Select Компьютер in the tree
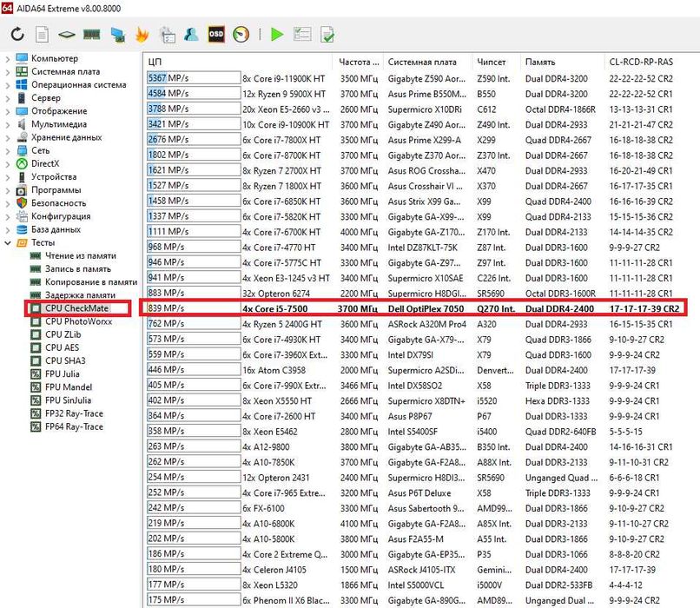Image resolution: width=700 pixels, height=608 pixels. [x=55, y=58]
